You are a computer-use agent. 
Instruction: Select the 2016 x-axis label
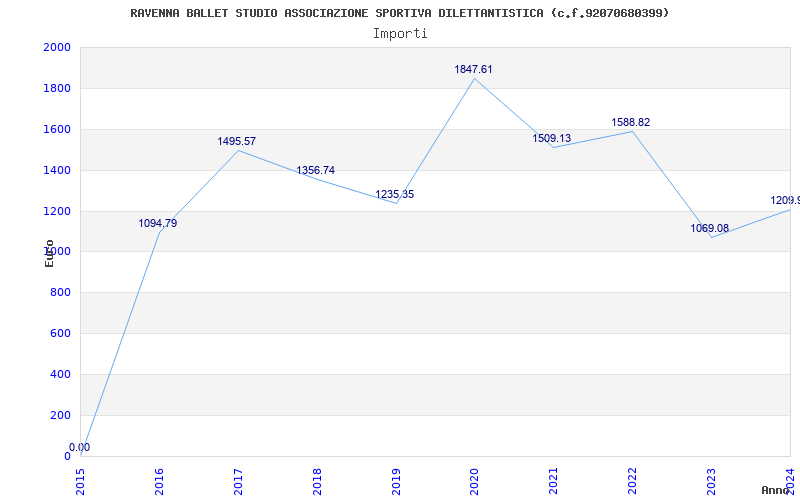pos(159,481)
